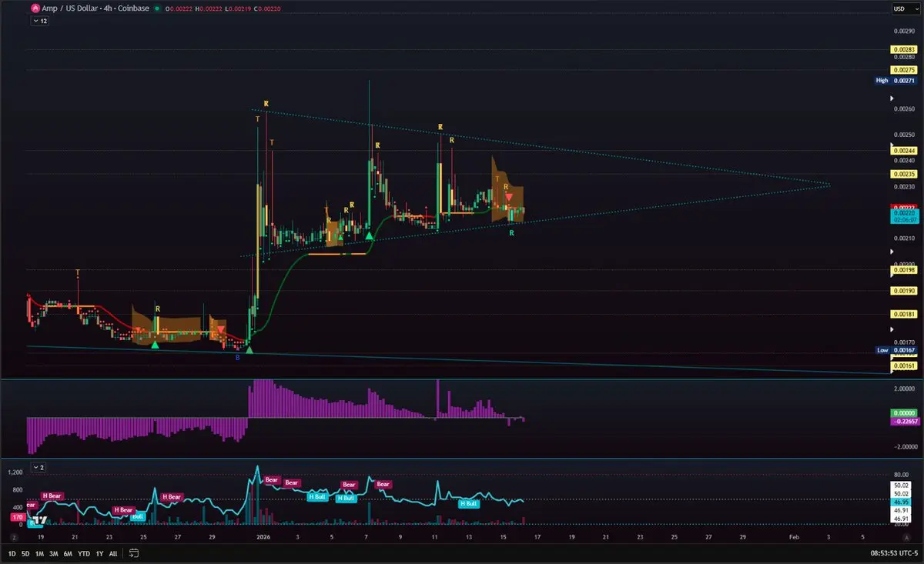
Task: Expand the 2 indicators legend in lower pane
Action: pyautogui.click(x=38, y=467)
